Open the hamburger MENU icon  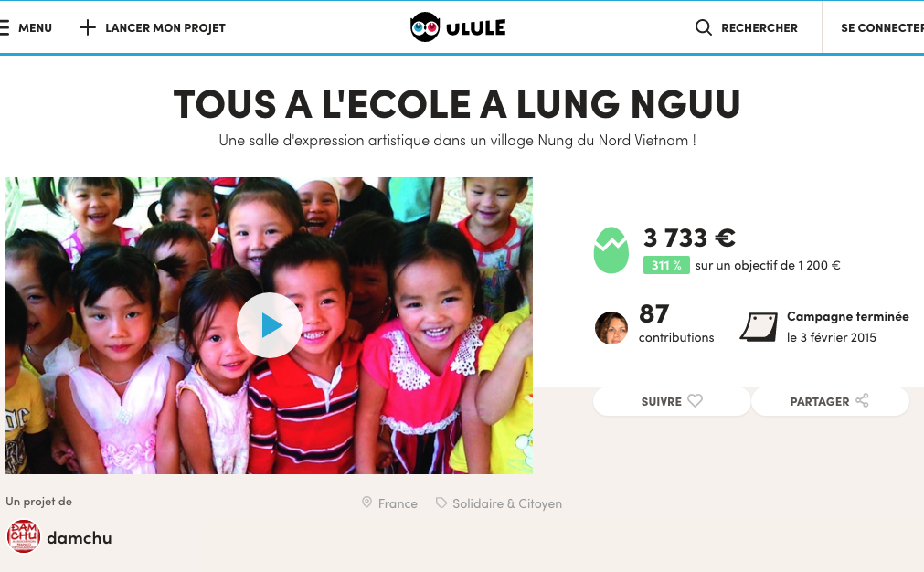coord(5,27)
